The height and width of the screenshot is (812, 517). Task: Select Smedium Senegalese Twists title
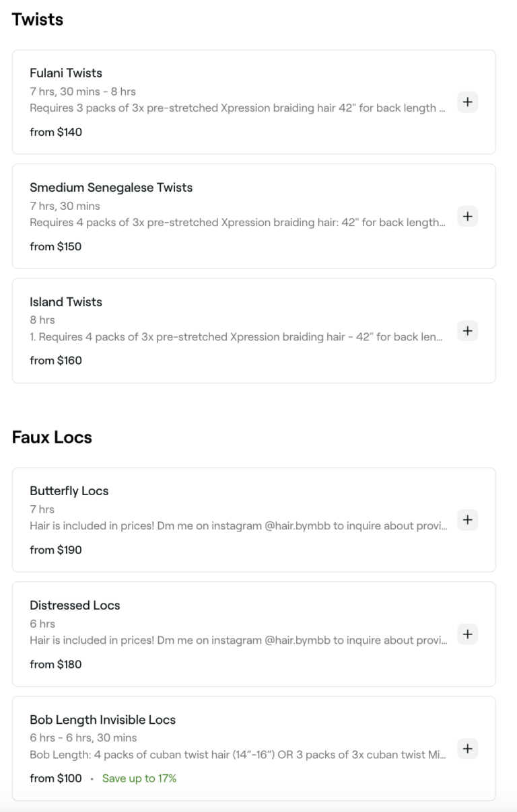tap(111, 188)
